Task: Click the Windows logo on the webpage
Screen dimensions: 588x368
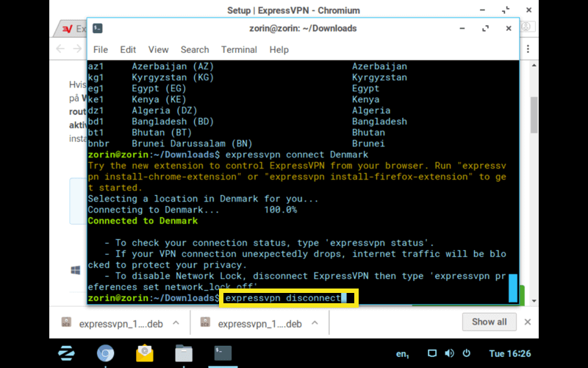Action: pyautogui.click(x=76, y=270)
